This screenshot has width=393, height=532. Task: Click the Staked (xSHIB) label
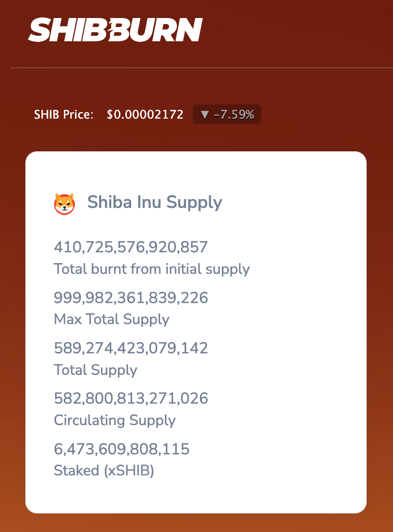(x=104, y=471)
